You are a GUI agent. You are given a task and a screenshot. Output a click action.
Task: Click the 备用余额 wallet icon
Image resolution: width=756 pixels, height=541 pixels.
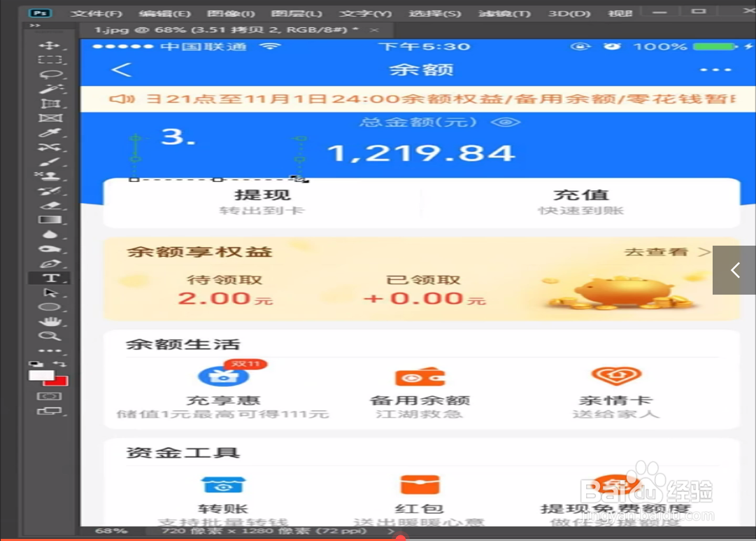(420, 377)
